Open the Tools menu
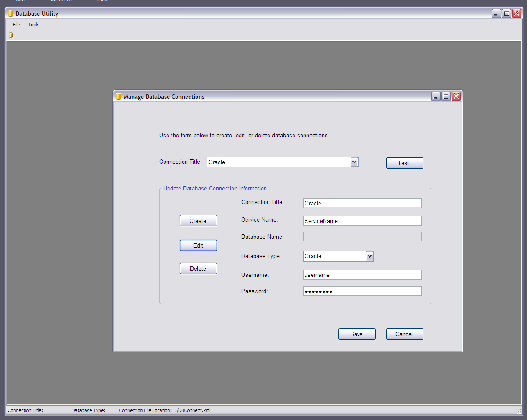The height and width of the screenshot is (420, 527). (34, 25)
